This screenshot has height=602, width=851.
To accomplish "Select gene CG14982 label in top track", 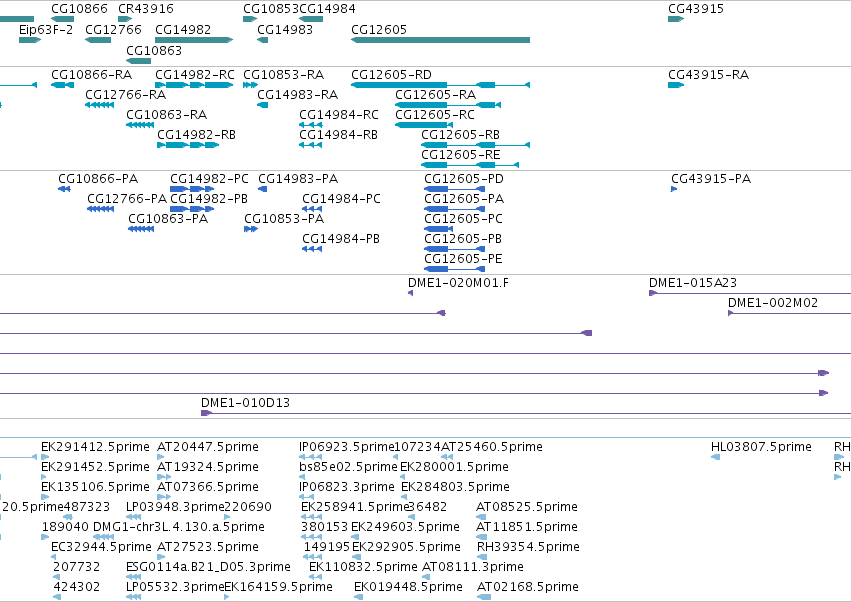I will (x=183, y=29).
